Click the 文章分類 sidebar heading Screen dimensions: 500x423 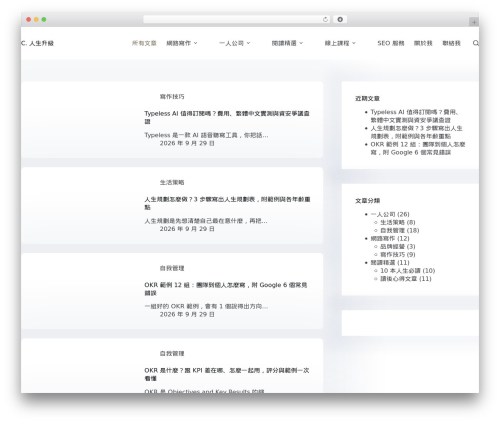367,201
